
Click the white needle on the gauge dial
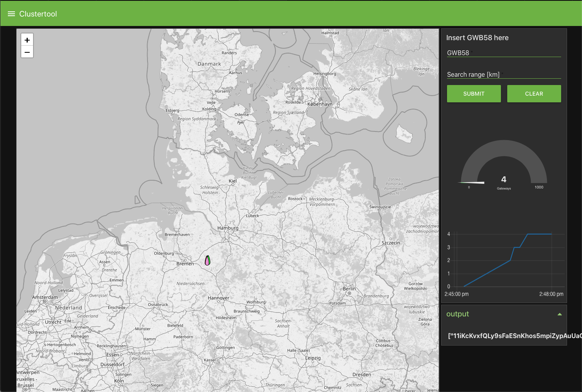(476, 182)
